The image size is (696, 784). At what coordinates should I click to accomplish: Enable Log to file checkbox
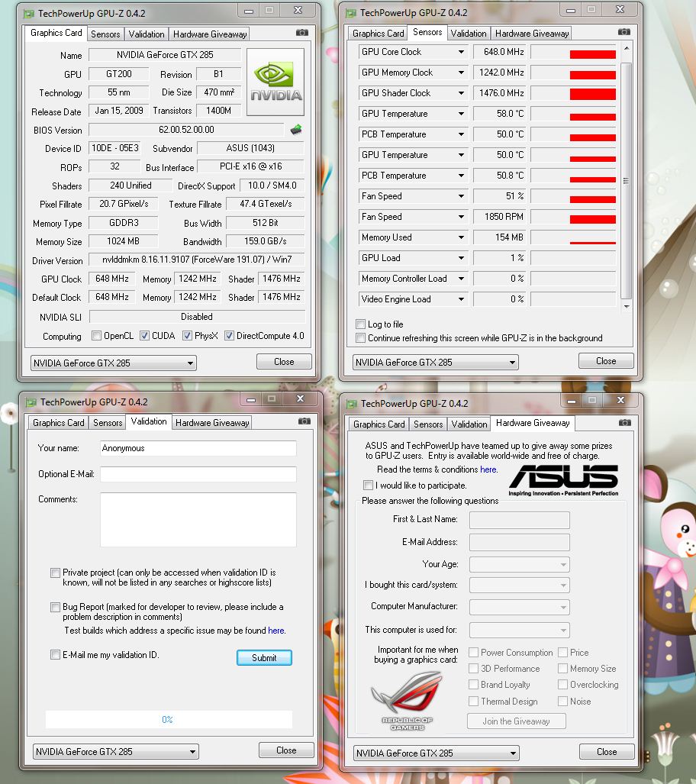click(360, 324)
